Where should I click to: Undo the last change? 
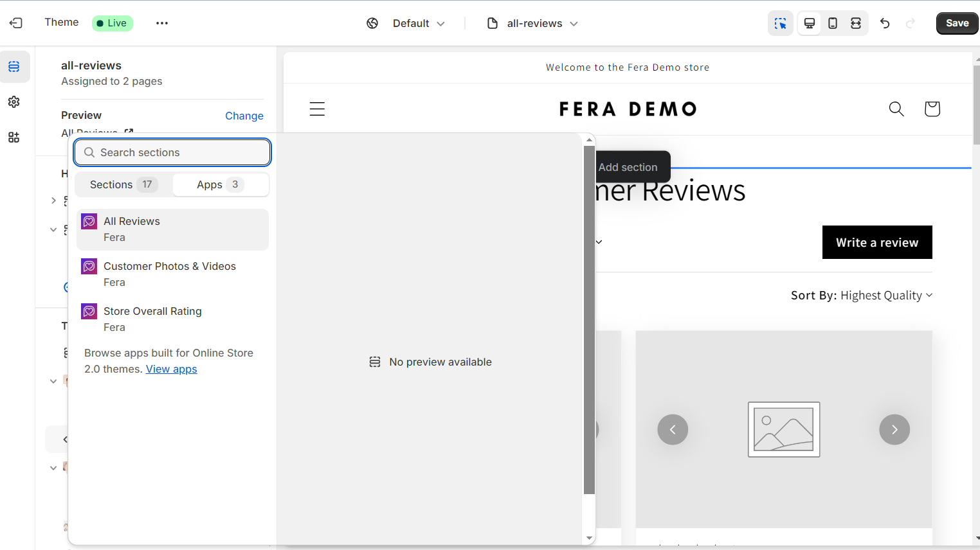(885, 23)
